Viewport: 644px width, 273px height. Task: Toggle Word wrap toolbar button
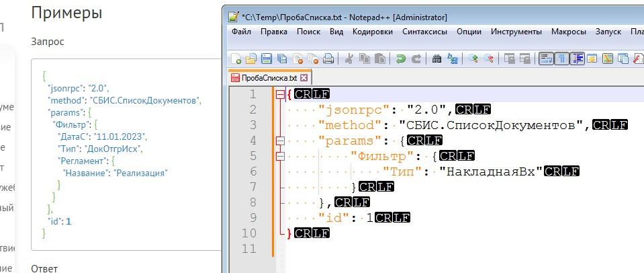[546, 58]
